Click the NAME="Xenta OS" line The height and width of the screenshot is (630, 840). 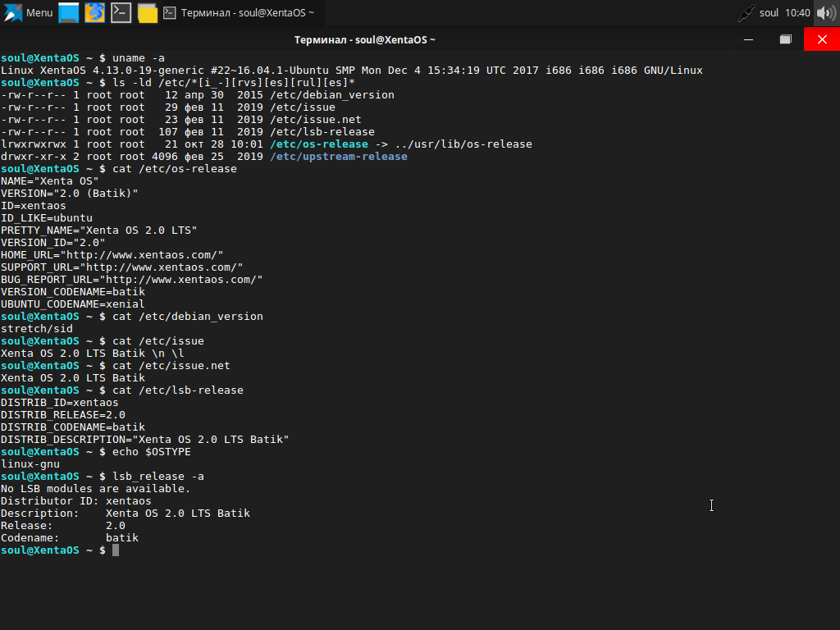coord(49,181)
